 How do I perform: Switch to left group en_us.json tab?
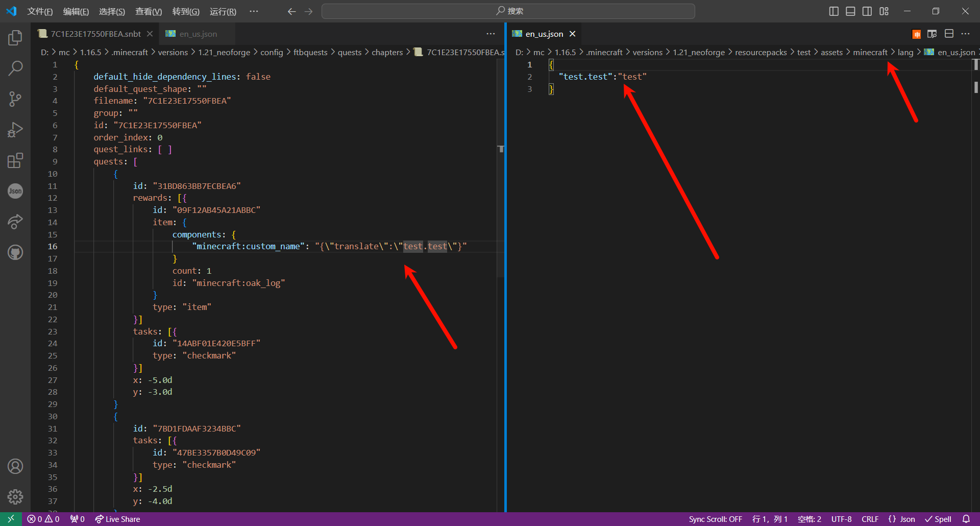point(198,34)
